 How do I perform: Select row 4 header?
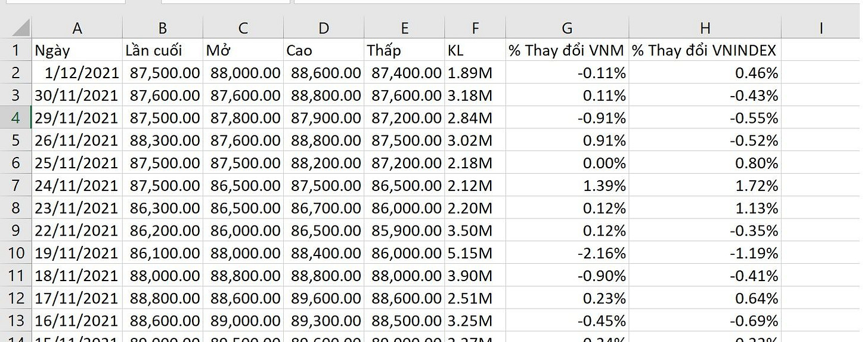(16, 118)
